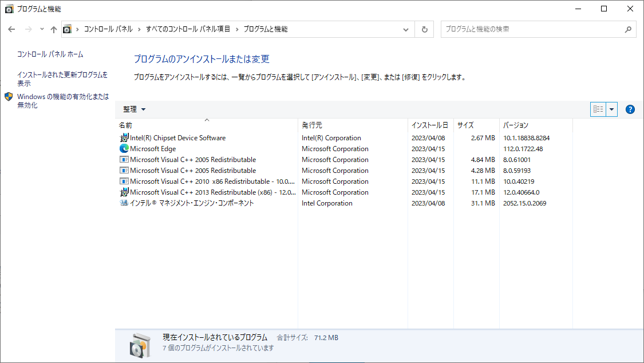The width and height of the screenshot is (644, 363).
Task: Click size 31.1 MB cell
Action: click(483, 203)
